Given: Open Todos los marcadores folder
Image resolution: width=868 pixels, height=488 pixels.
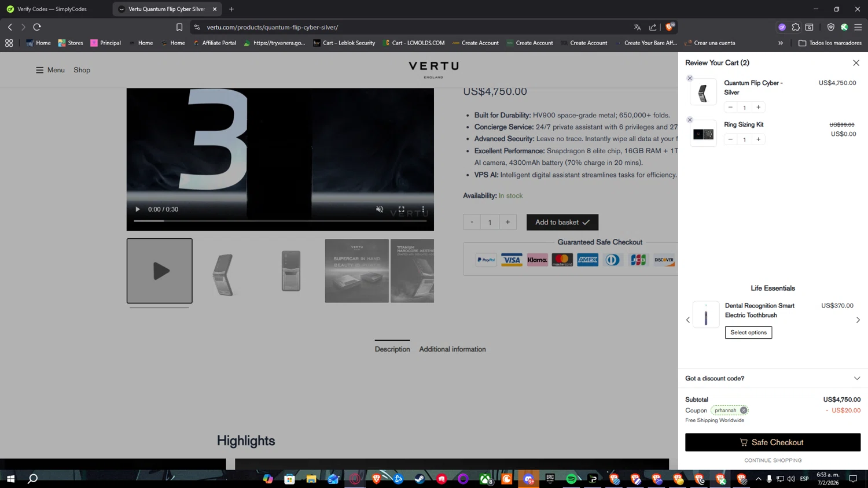Looking at the screenshot, I should [x=830, y=43].
